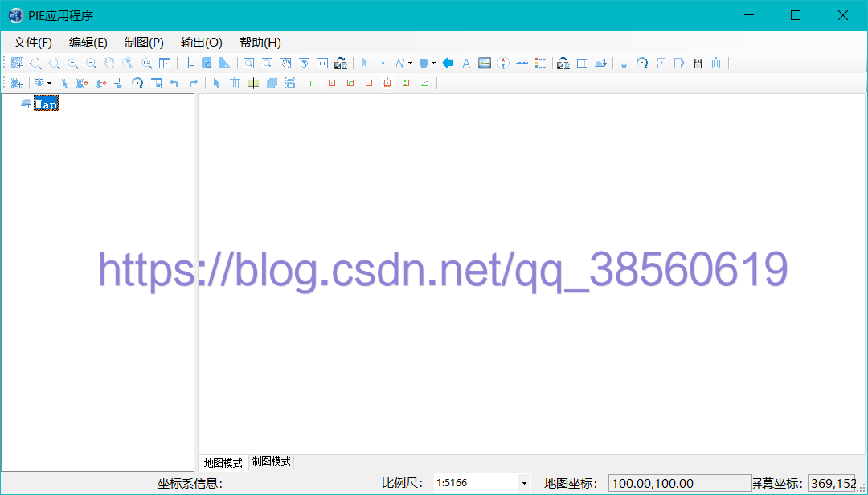
Task: Select the text 'A' tool
Action: click(x=466, y=63)
